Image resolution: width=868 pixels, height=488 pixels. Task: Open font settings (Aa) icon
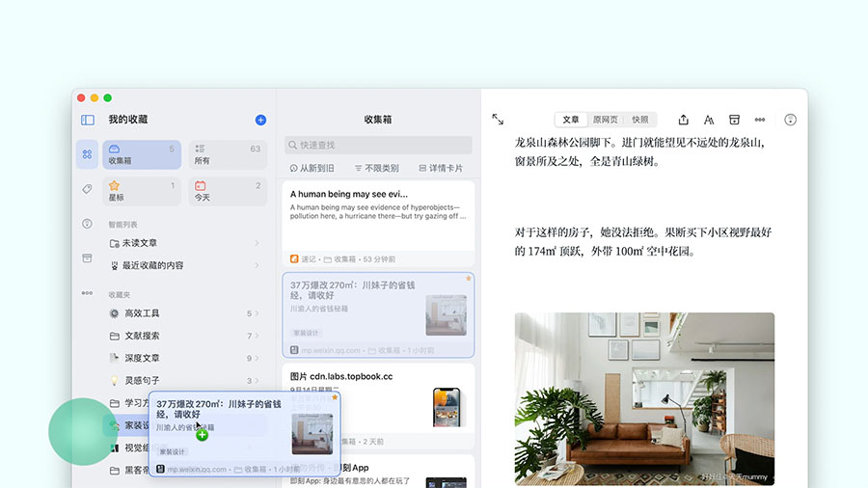click(x=709, y=120)
